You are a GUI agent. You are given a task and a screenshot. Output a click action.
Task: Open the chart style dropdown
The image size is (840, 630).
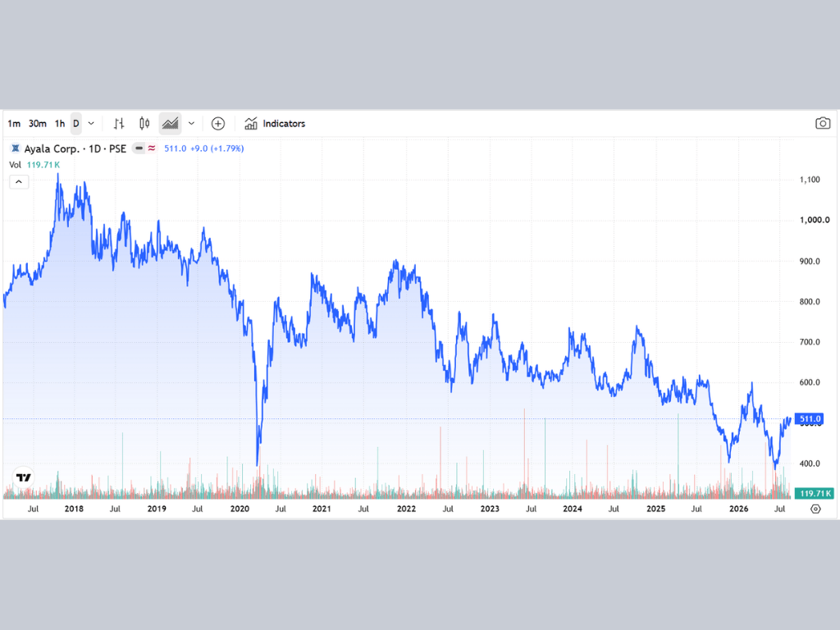point(191,124)
